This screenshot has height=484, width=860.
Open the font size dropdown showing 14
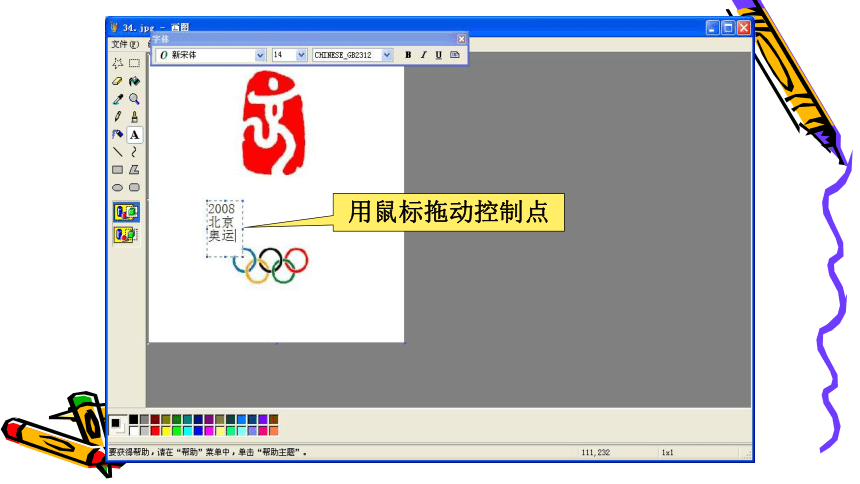coord(301,55)
